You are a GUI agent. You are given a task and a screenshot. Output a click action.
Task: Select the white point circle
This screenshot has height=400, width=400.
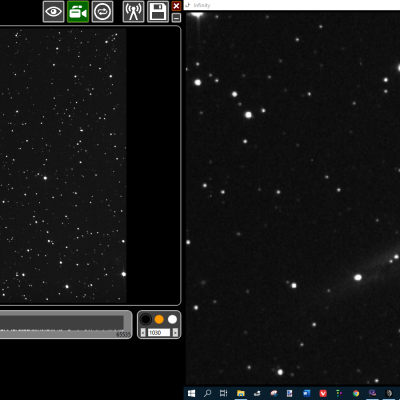click(x=172, y=319)
